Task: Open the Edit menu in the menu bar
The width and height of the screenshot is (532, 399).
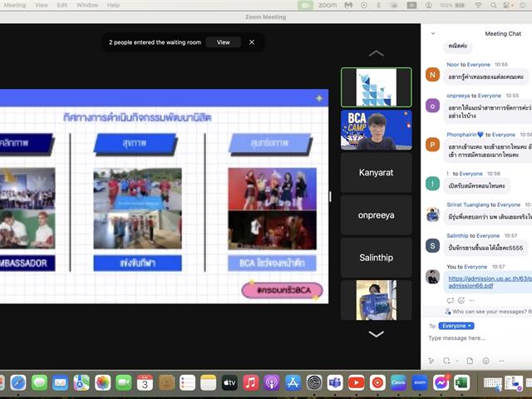Action: pyautogui.click(x=62, y=5)
